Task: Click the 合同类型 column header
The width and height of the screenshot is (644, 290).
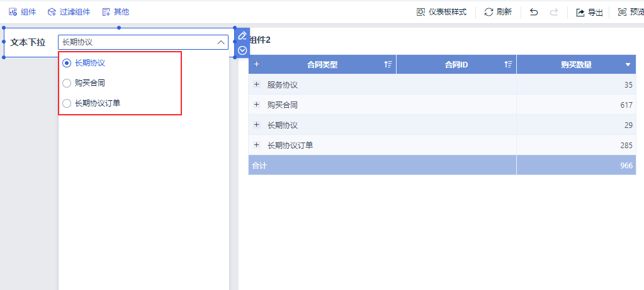Action: pyautogui.click(x=322, y=64)
